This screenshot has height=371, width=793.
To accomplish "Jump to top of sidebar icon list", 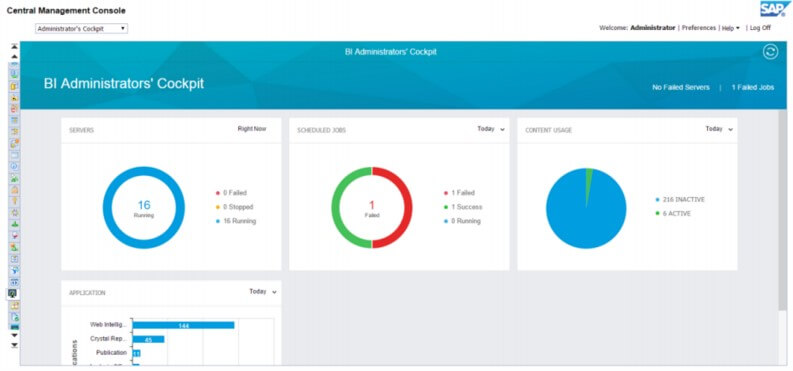I will [14, 47].
